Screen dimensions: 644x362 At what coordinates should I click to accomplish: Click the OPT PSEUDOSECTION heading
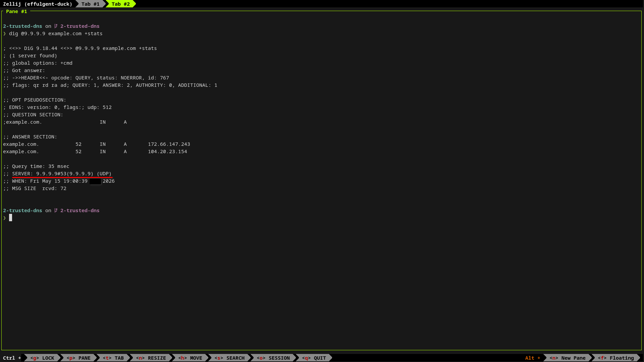[35, 100]
